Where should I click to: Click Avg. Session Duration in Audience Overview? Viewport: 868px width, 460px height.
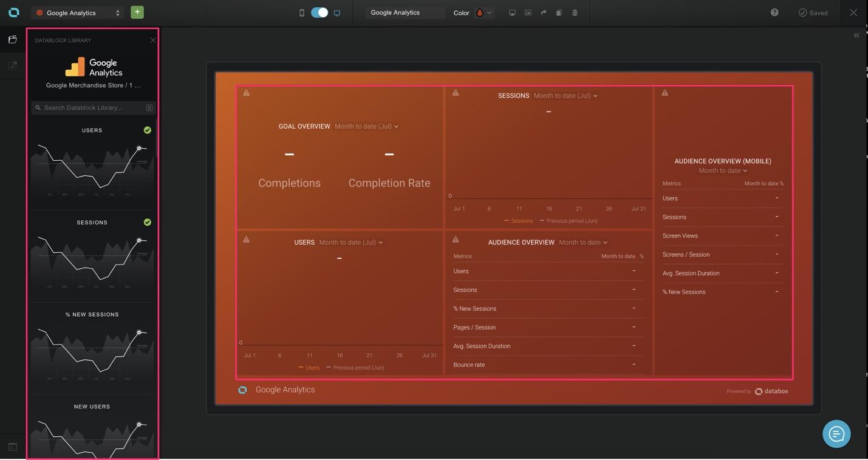[x=548, y=346]
